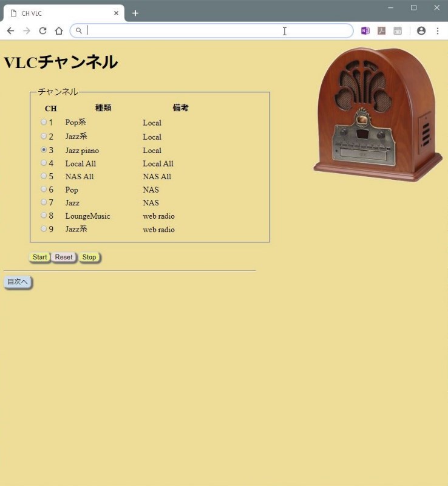Click 'Local' text in row 2
448x486 pixels.
coord(152,137)
